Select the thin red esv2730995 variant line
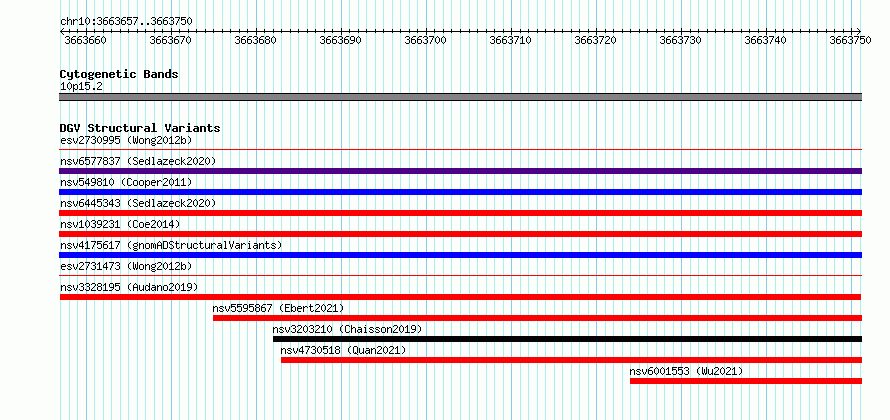This screenshot has height=420, width=890. (x=460, y=150)
